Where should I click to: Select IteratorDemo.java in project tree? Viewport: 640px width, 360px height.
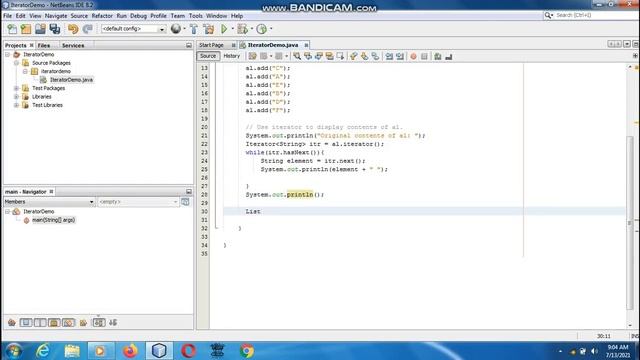[71, 80]
